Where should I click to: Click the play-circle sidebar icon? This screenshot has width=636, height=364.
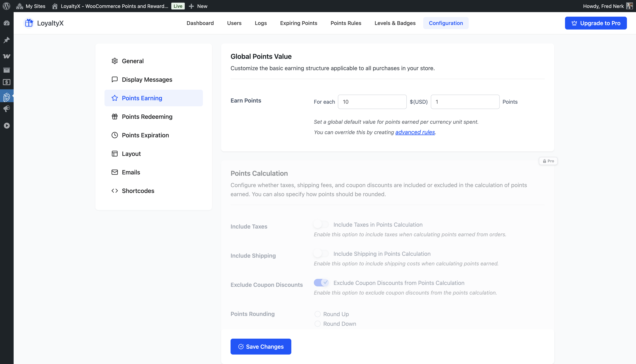pos(6,125)
